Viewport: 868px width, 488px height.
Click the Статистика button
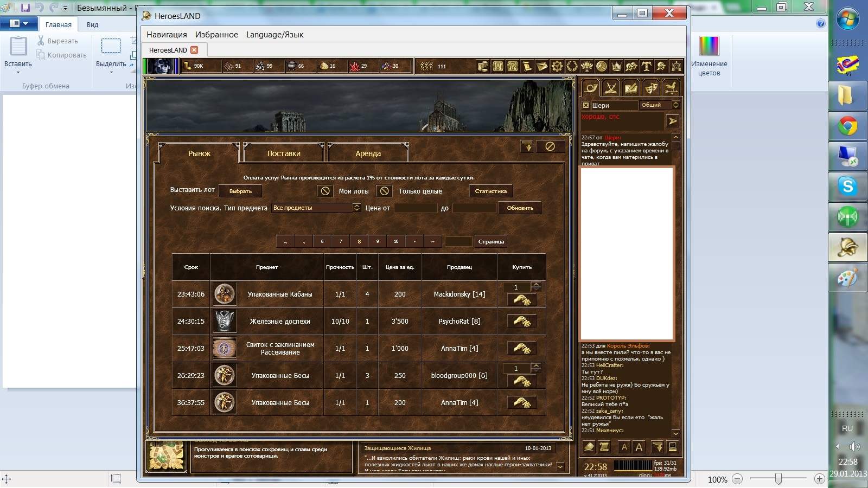pyautogui.click(x=490, y=191)
